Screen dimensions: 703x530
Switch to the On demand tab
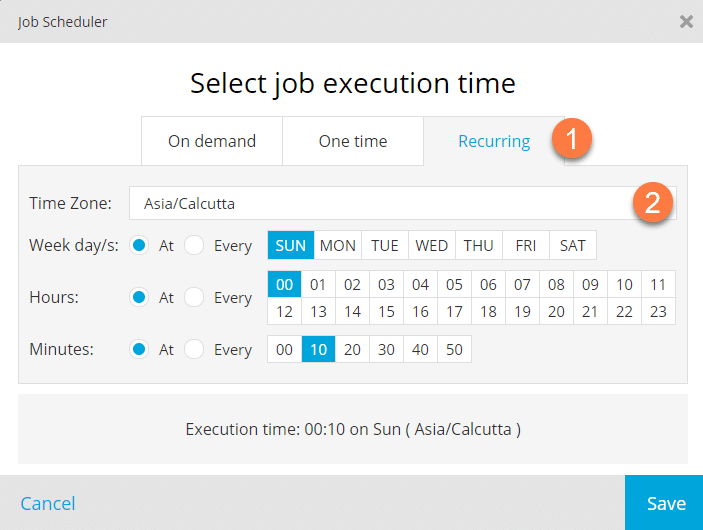[x=212, y=141]
